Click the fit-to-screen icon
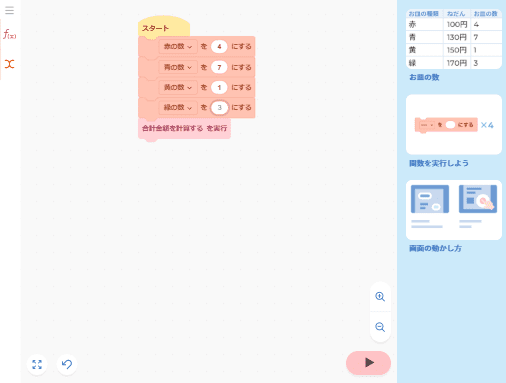This screenshot has height=383, width=506. (37, 364)
